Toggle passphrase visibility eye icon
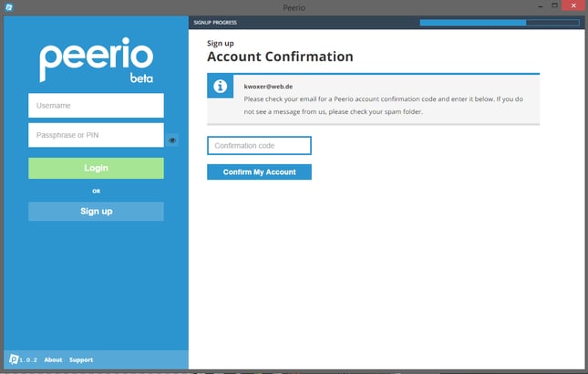The width and height of the screenshot is (588, 374). point(172,140)
